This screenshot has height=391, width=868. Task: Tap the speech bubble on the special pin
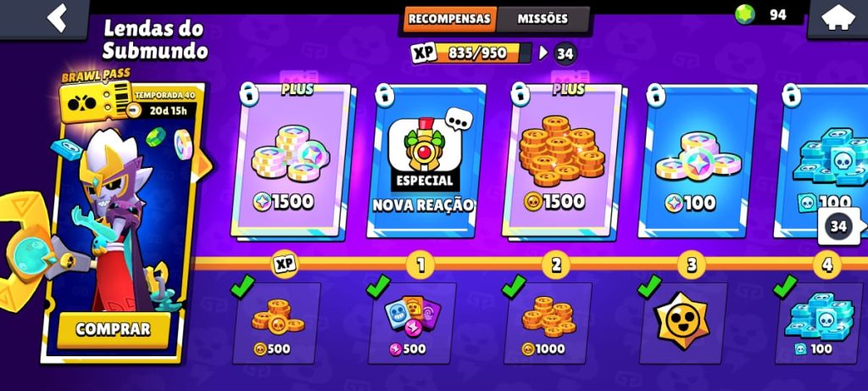click(x=459, y=119)
